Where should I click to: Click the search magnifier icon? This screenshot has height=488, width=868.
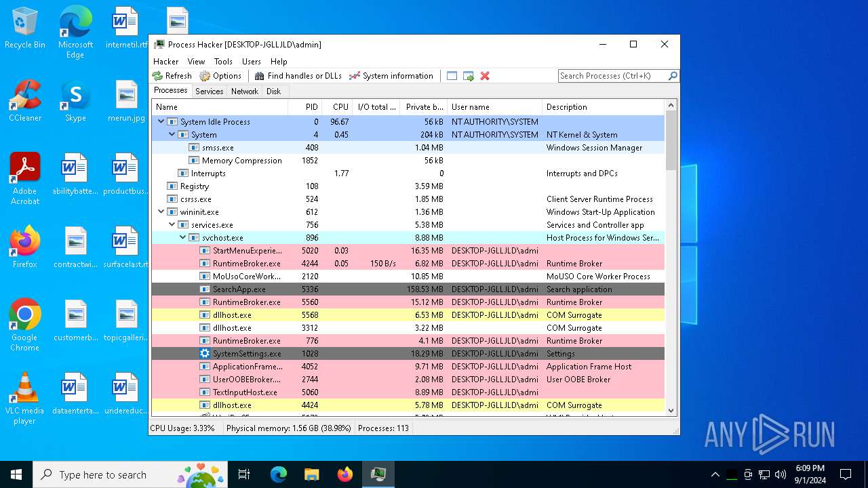673,76
